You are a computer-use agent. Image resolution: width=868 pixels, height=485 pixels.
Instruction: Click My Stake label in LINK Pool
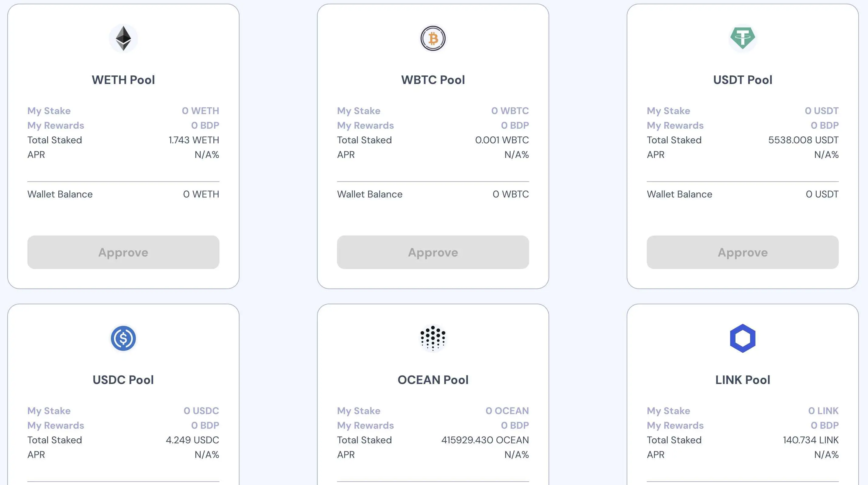point(668,411)
